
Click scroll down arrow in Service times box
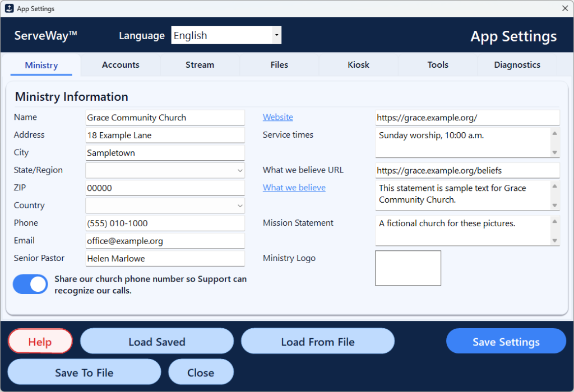coord(555,152)
